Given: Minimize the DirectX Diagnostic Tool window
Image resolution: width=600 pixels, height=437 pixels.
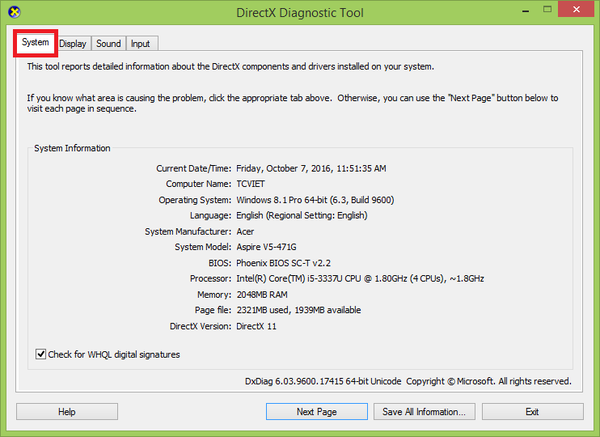Looking at the screenshot, I should pos(526,10).
